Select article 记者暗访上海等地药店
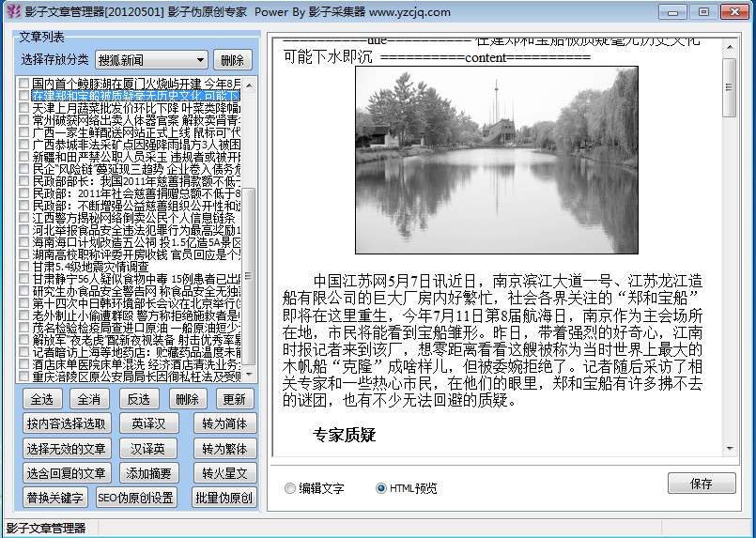Screen dimensions: 756x538 [136, 351]
